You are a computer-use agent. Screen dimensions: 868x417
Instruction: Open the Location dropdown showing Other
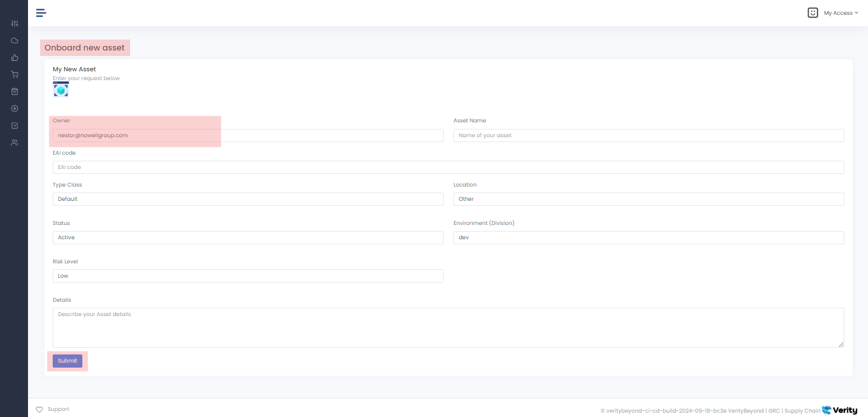(x=648, y=199)
